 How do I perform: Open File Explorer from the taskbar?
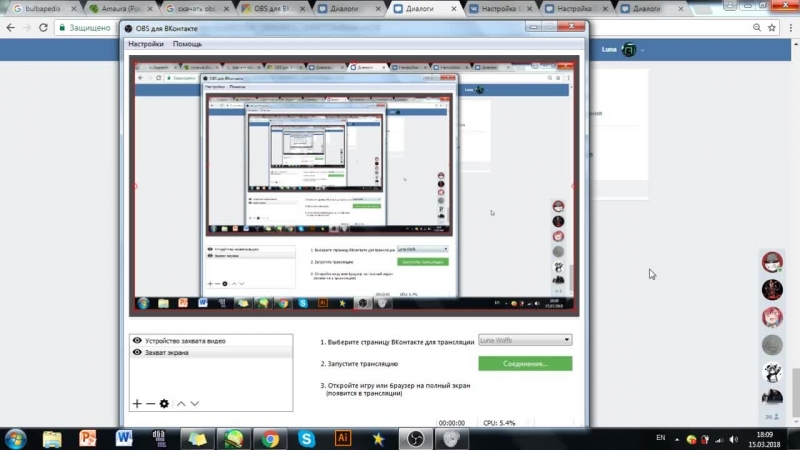(52, 439)
